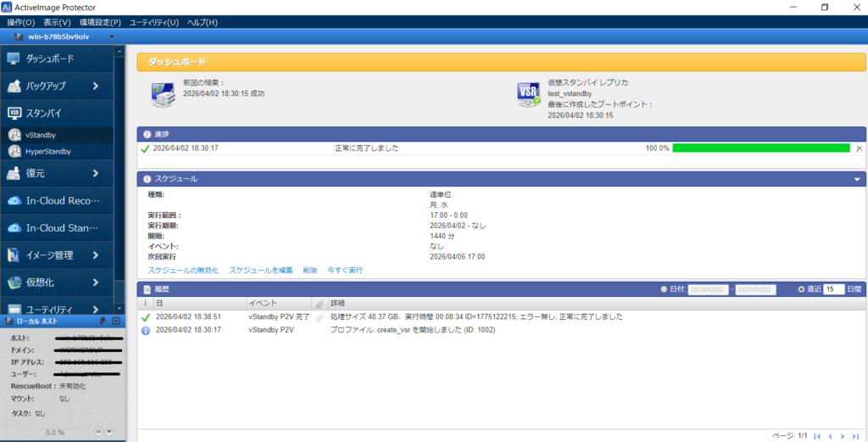Viewport: 868px width, 442px height.
Task: Select vStandby in the sidebar
Action: 41,135
